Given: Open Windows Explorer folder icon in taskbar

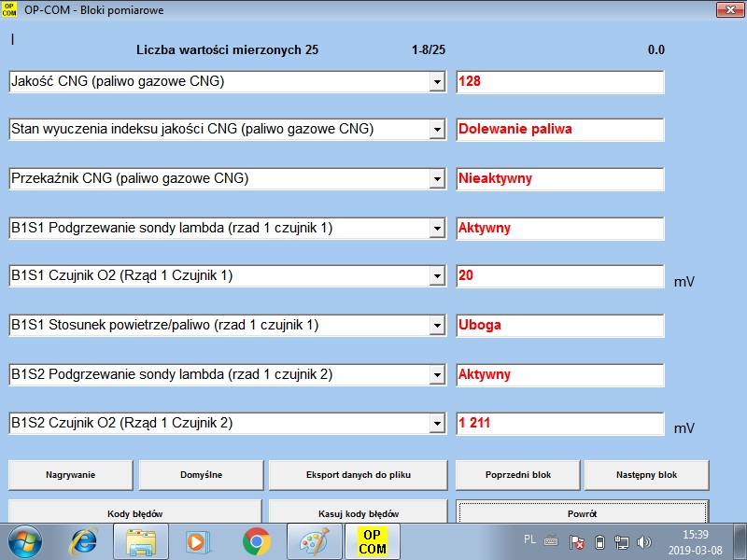Looking at the screenshot, I should tap(143, 541).
